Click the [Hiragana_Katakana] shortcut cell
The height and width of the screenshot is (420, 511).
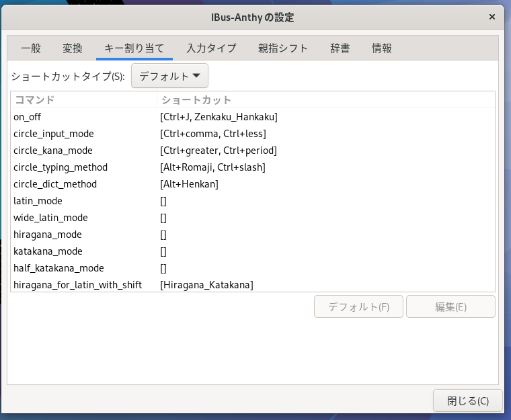206,285
